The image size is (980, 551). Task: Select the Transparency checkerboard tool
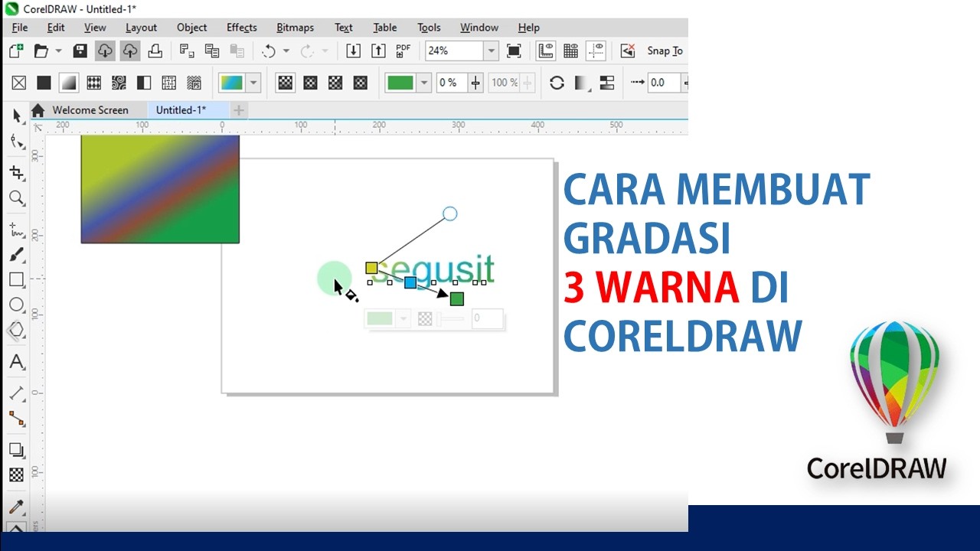[17, 475]
